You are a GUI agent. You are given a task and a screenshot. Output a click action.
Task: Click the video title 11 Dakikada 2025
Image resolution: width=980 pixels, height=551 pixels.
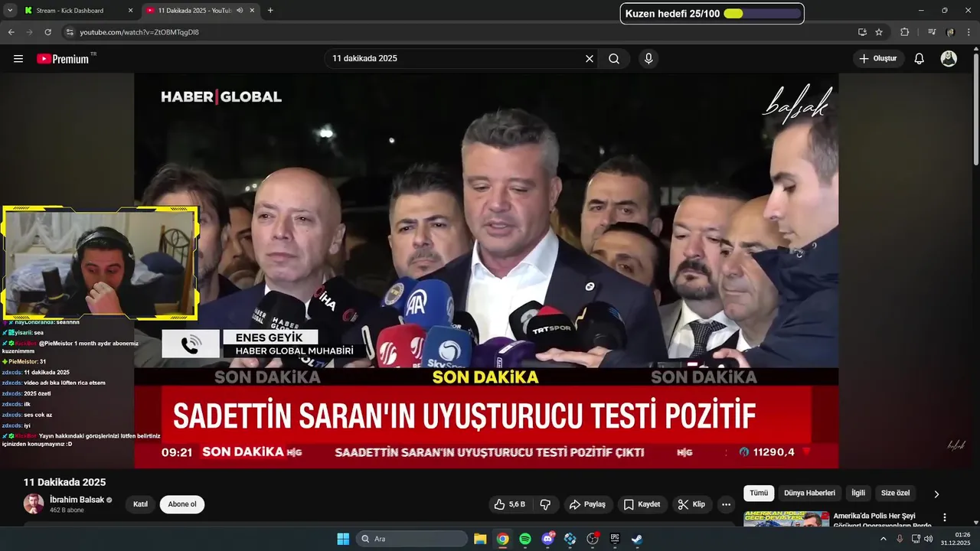point(65,482)
